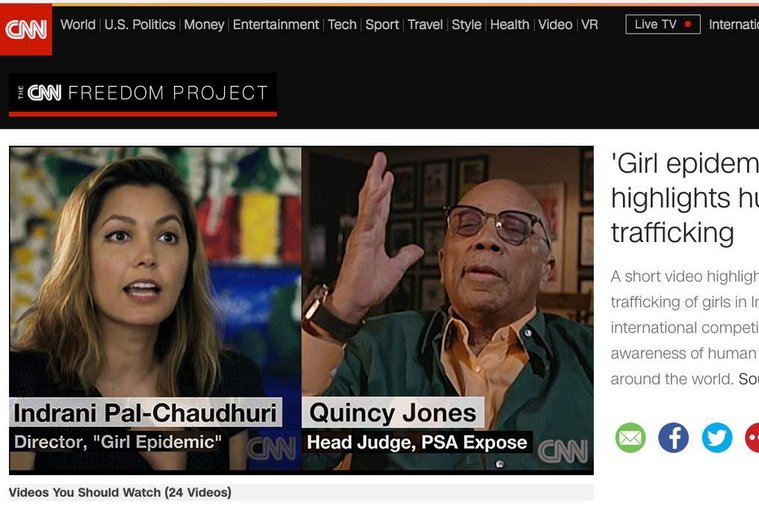
Task: Navigate to the Sport section
Action: (x=382, y=24)
